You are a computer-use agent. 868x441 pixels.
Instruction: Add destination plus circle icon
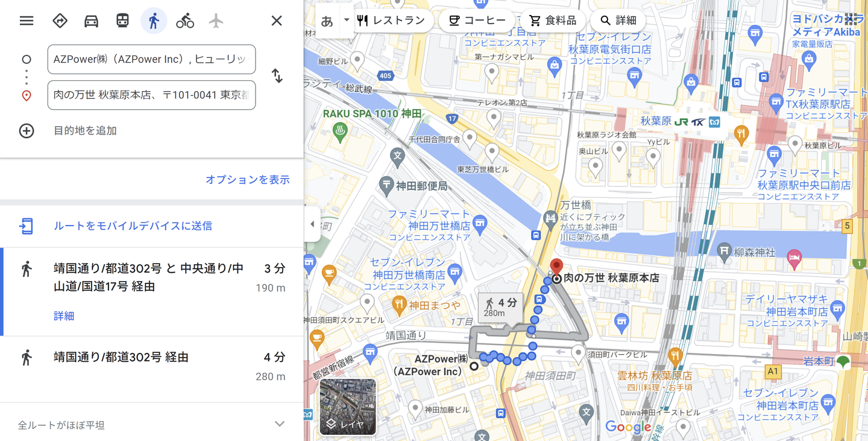tap(27, 131)
